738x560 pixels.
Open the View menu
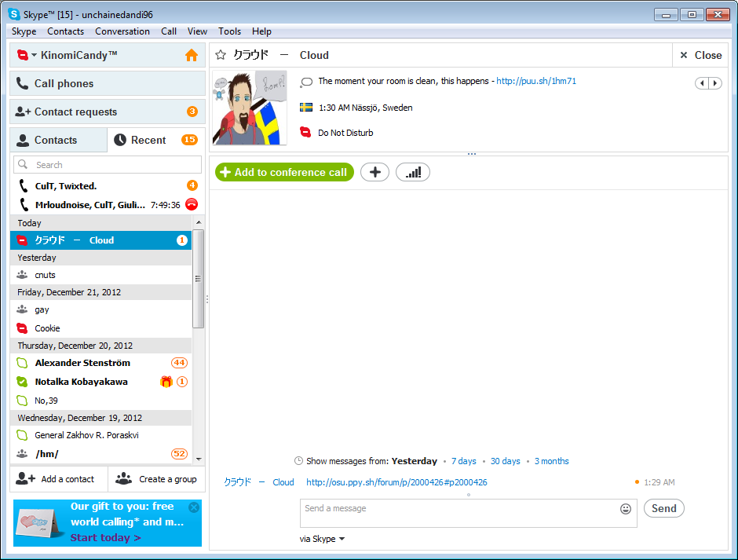[197, 31]
